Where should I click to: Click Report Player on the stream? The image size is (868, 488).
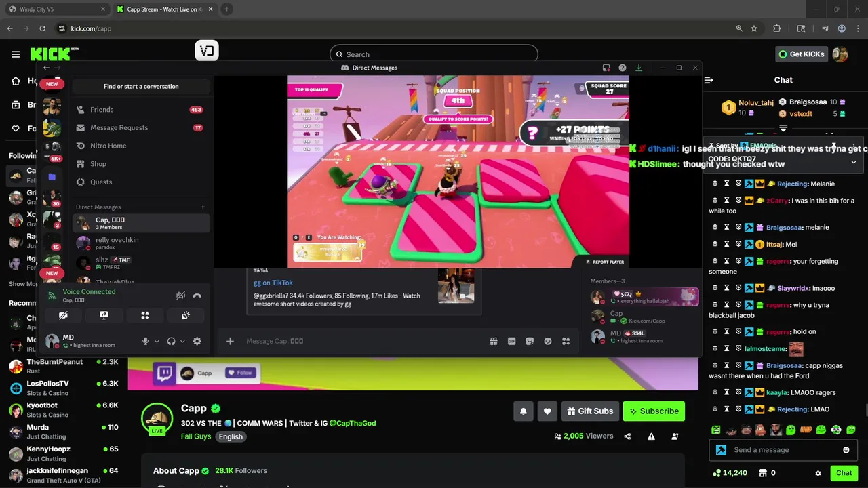(x=604, y=262)
